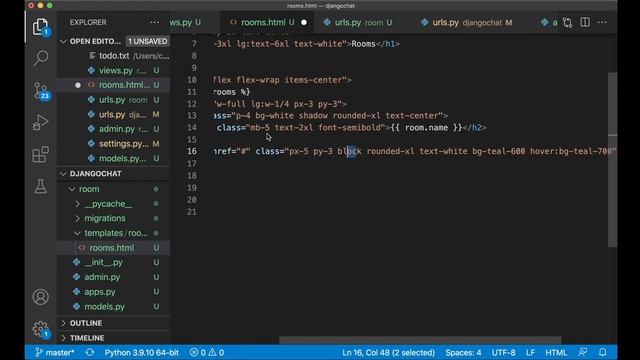Collapse the room folder

point(72,189)
